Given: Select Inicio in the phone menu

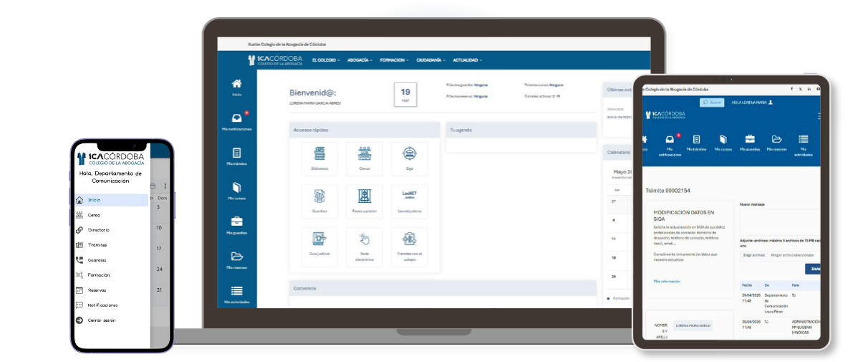Looking at the screenshot, I should click(112, 200).
